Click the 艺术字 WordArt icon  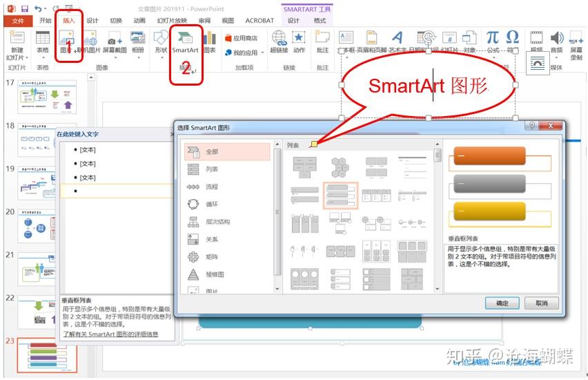pos(397,37)
